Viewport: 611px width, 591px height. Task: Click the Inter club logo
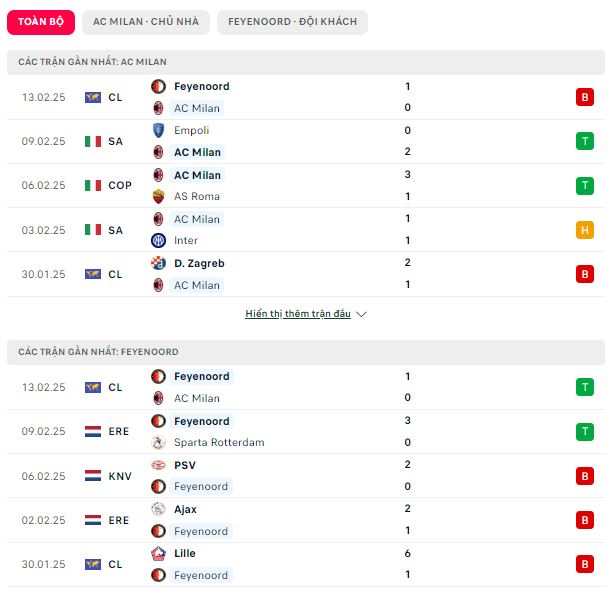pyautogui.click(x=158, y=240)
